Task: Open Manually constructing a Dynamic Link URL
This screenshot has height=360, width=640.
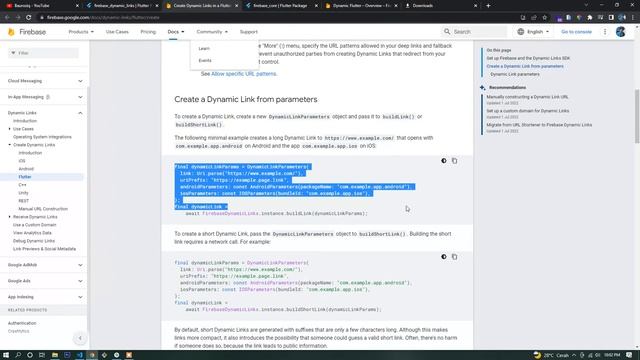Action: click(x=527, y=97)
